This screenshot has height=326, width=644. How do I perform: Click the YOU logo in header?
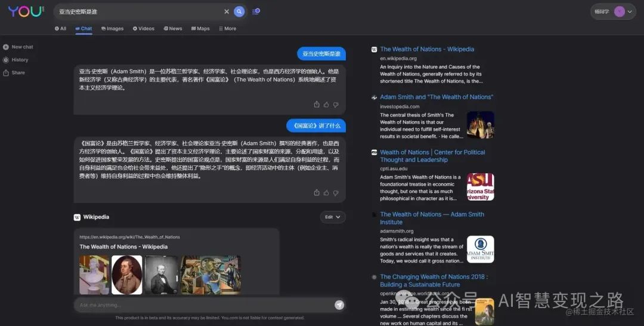[26, 11]
